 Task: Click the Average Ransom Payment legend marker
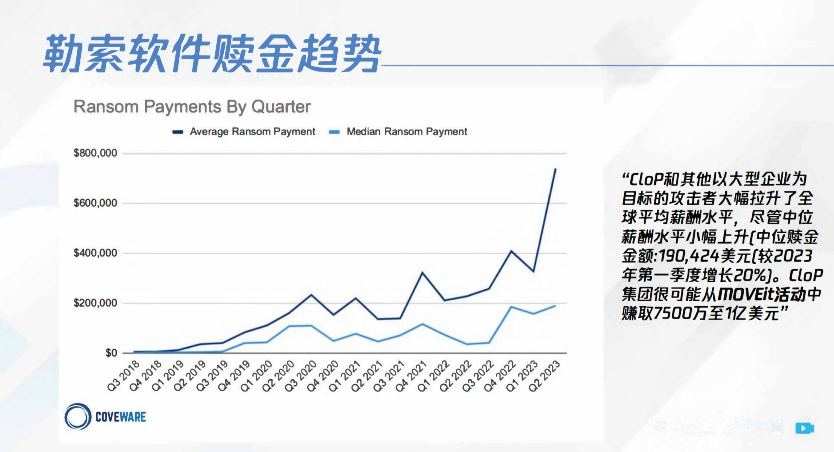coord(178,132)
